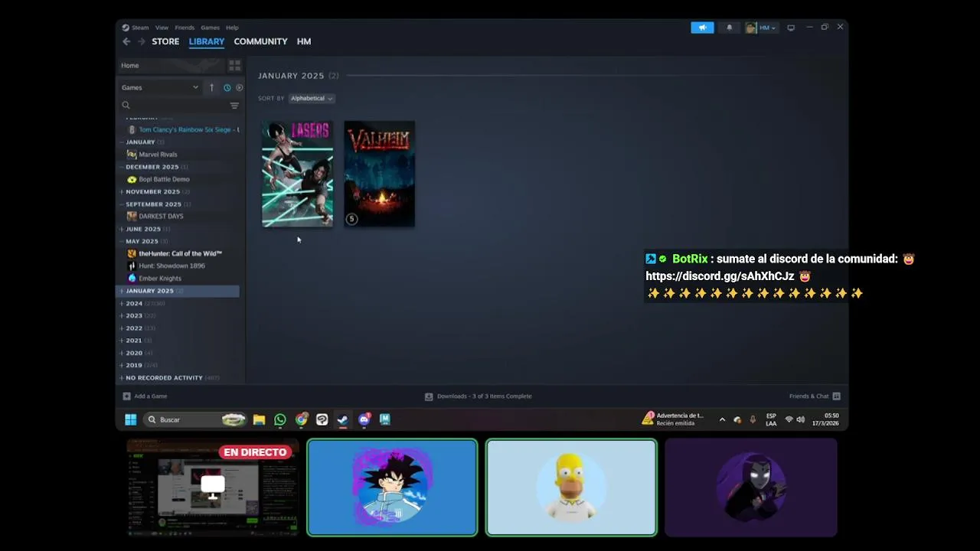
Task: Select Marvel Rivals in the sidebar list
Action: click(158, 155)
